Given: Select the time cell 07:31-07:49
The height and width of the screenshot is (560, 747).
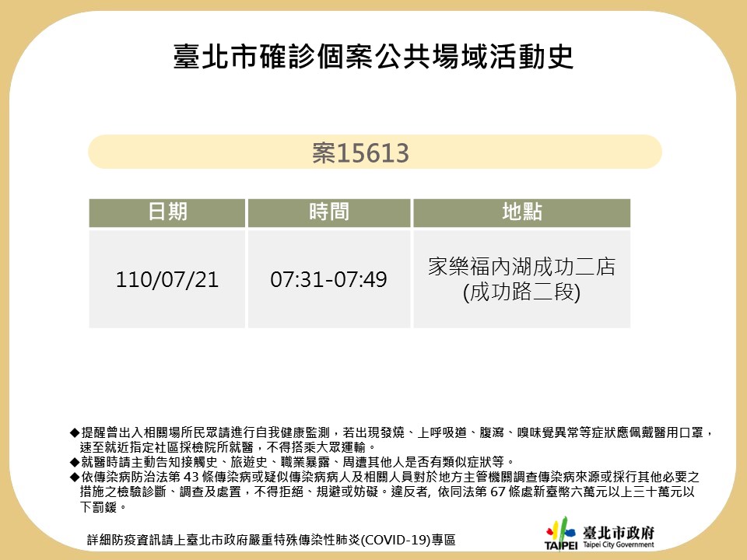Looking at the screenshot, I should (328, 279).
